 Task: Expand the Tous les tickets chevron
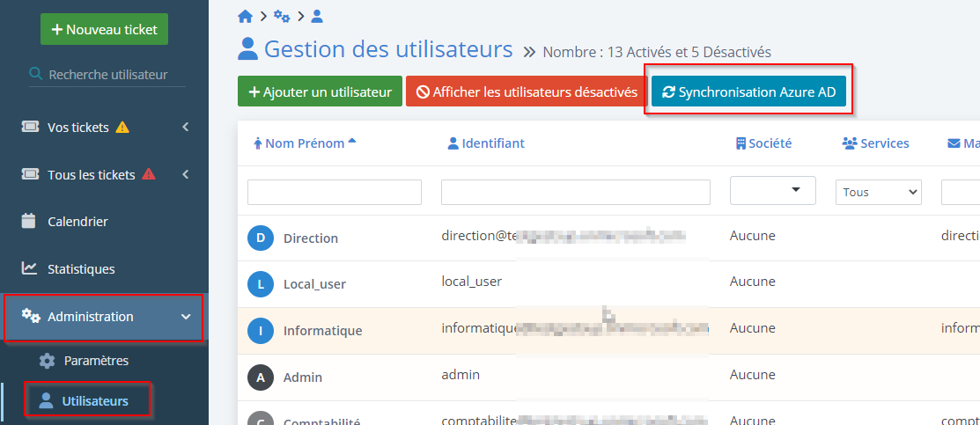pyautogui.click(x=186, y=174)
